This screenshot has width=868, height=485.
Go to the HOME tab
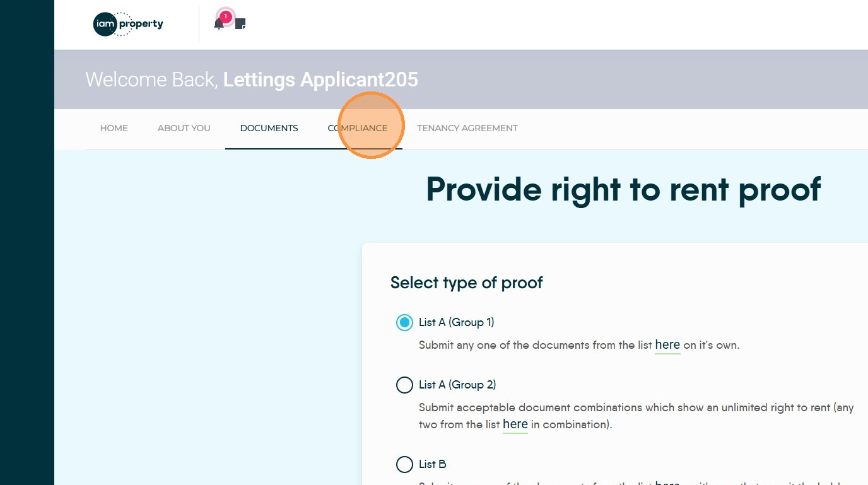click(114, 128)
